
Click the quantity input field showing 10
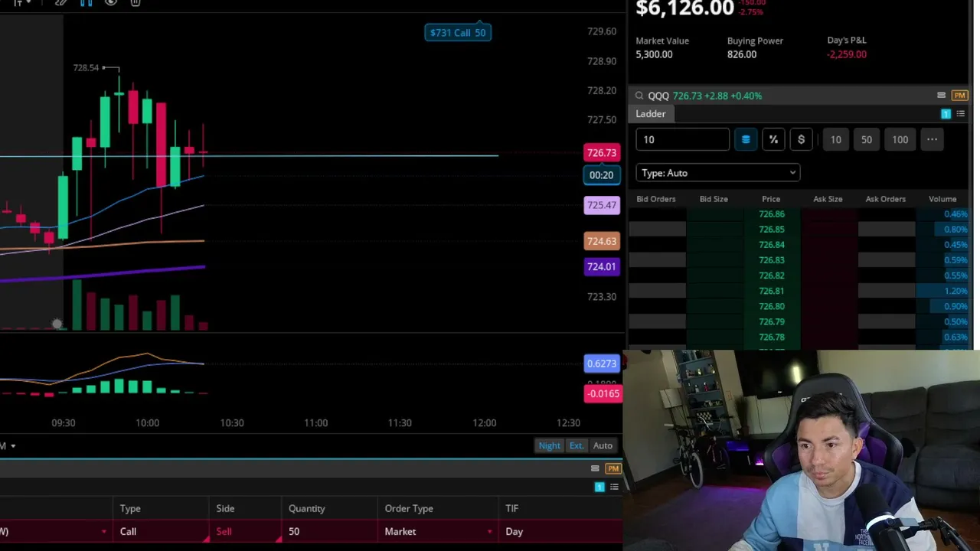tap(682, 139)
